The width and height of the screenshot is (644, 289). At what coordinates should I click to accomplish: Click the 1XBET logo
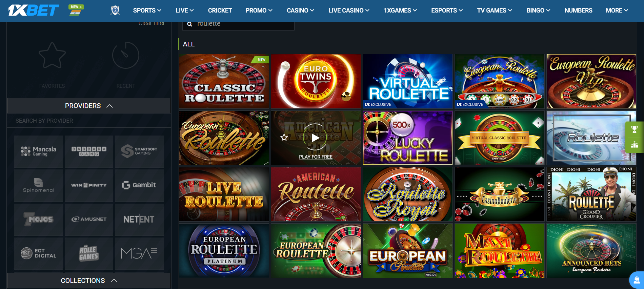pos(34,10)
